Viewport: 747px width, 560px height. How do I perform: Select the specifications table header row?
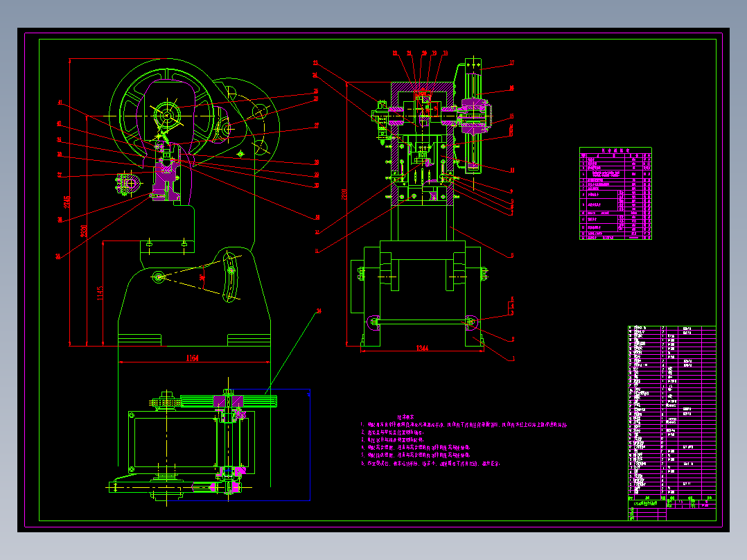[x=615, y=150]
